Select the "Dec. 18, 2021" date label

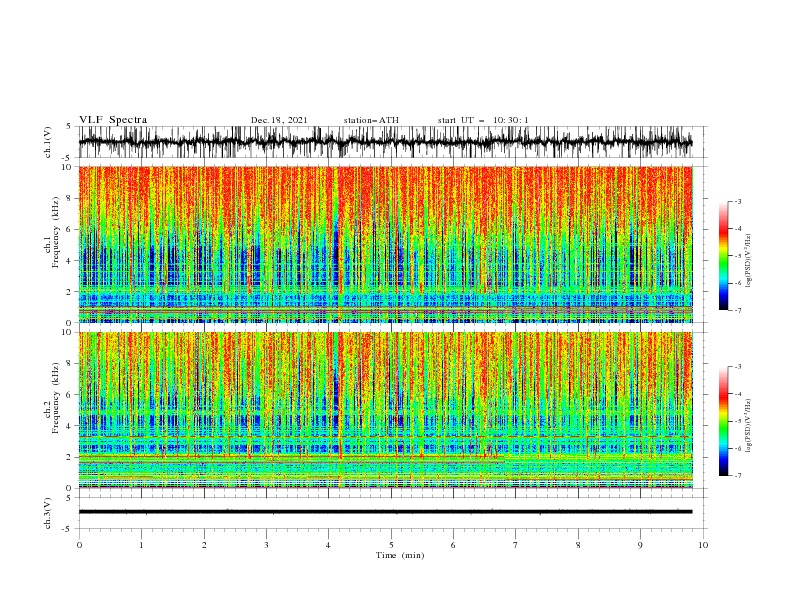[279, 120]
